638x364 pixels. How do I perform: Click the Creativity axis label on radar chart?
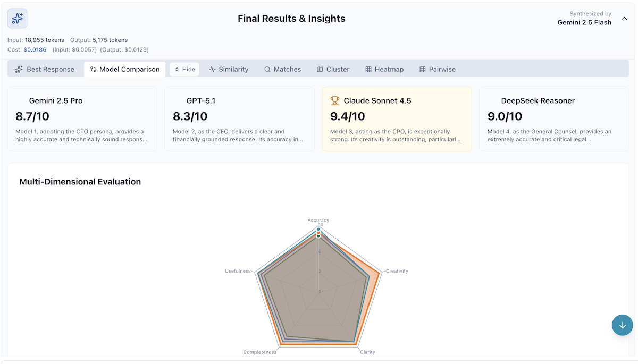click(x=397, y=271)
